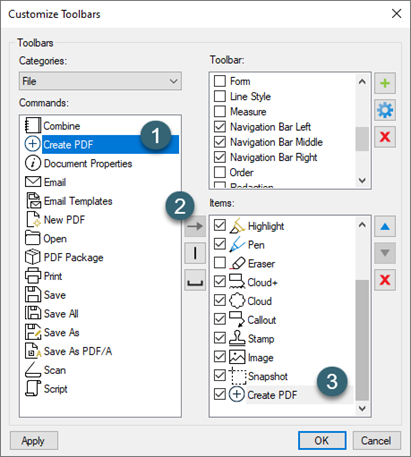Select the Stamp item in Items list

click(261, 339)
